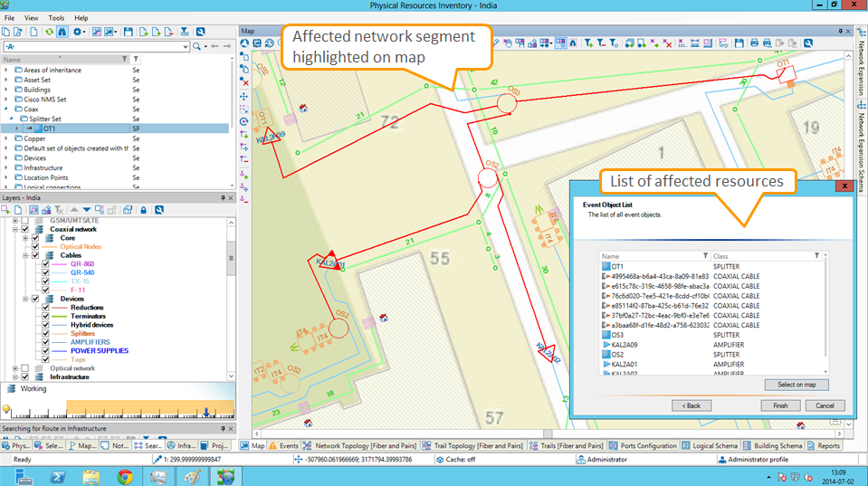Viewport: 868px width, 486px height.
Task: Enable the Optical network layer checkbox
Action: click(25, 368)
